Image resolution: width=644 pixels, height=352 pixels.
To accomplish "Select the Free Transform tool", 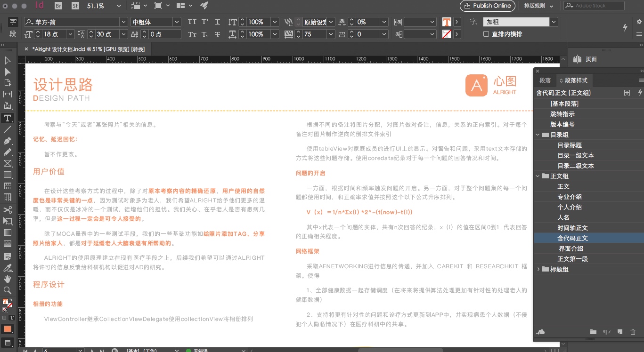I will [x=8, y=221].
